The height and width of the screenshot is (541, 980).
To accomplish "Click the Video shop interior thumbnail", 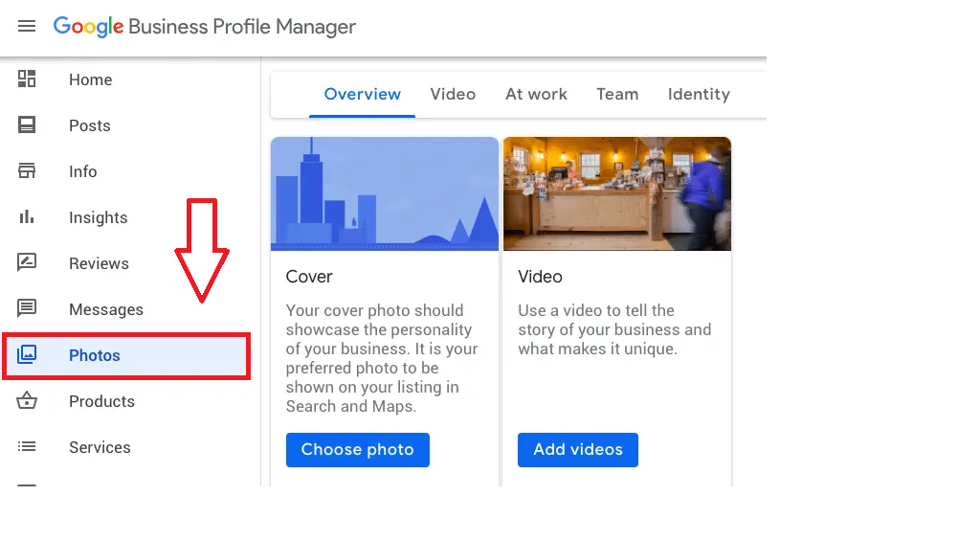I will pos(617,193).
